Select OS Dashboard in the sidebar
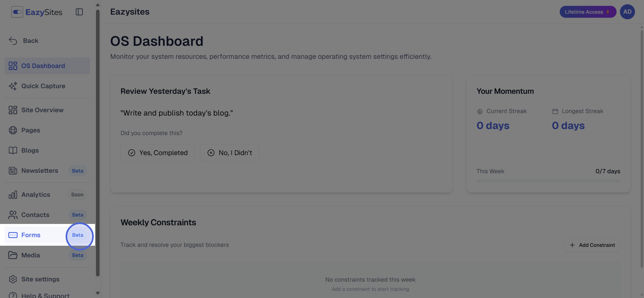 [47, 66]
